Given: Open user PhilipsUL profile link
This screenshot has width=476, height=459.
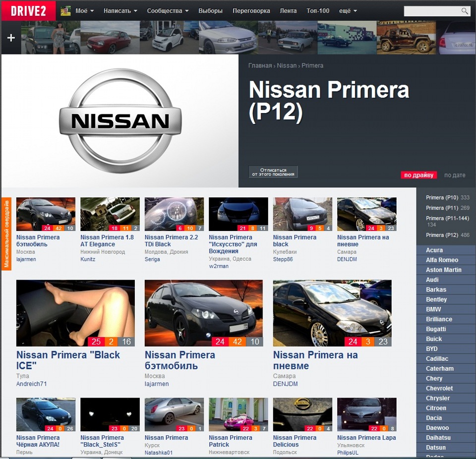Looking at the screenshot, I should click(348, 453).
